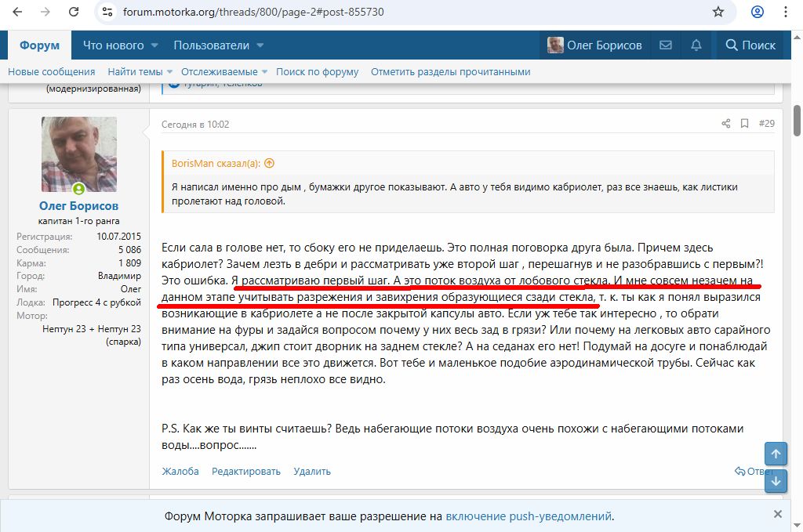The height and width of the screenshot is (532, 803).
Task: Reload the page in the browser
Action: coord(73,12)
